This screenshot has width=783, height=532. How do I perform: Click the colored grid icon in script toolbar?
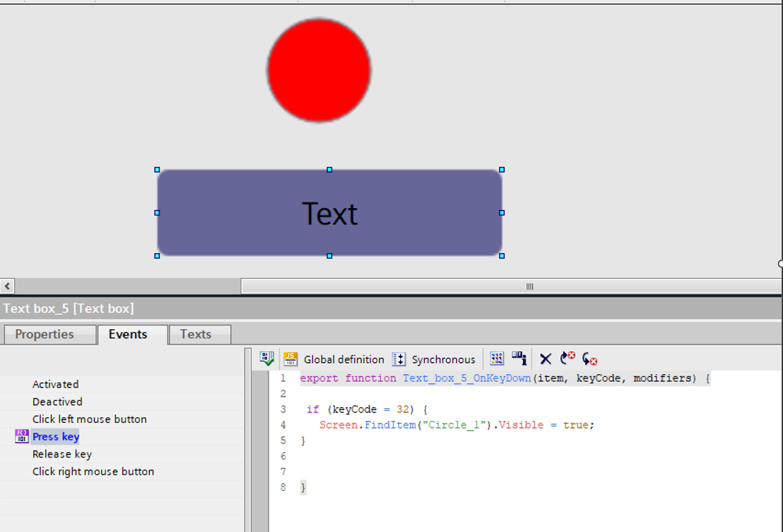click(497, 359)
